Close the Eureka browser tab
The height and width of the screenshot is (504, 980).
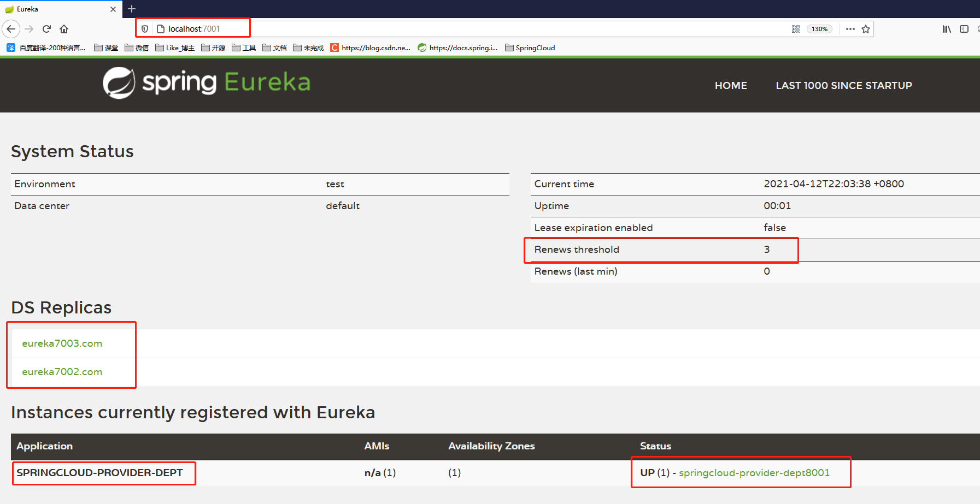point(113,9)
